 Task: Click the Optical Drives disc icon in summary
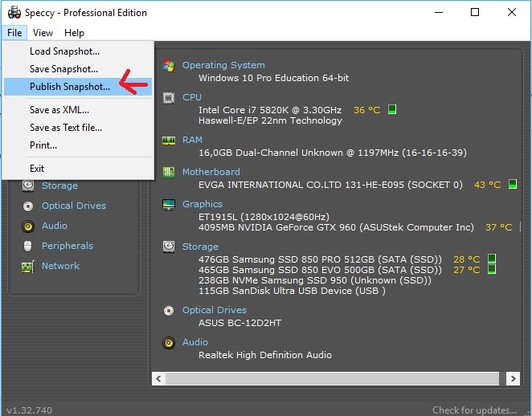169,311
